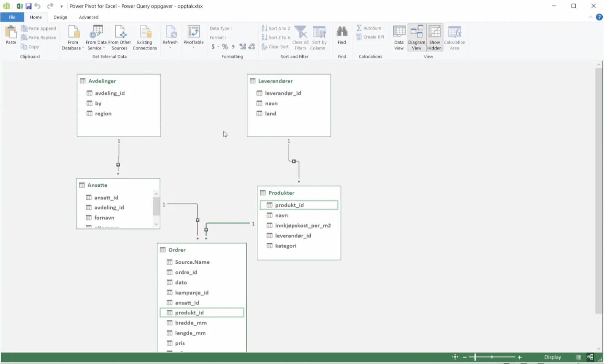
Task: Expand the Refresh dropdown arrow
Action: [170, 48]
